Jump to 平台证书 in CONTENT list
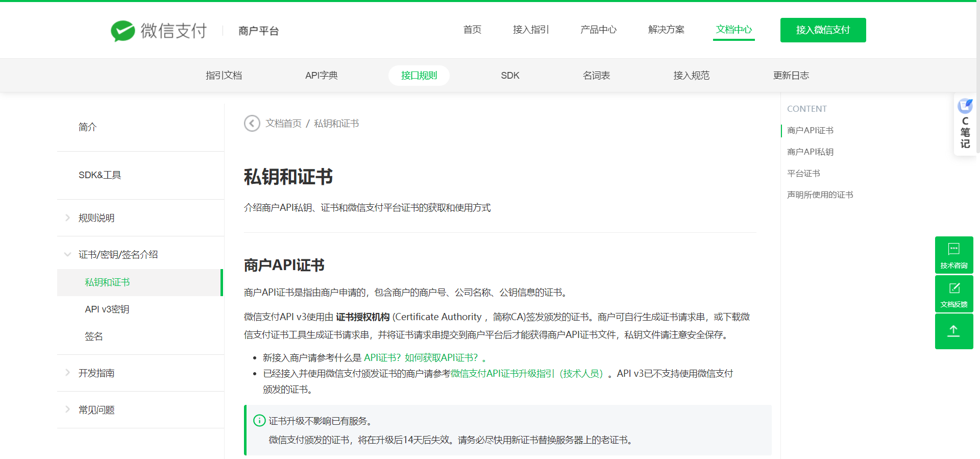 pyautogui.click(x=803, y=173)
